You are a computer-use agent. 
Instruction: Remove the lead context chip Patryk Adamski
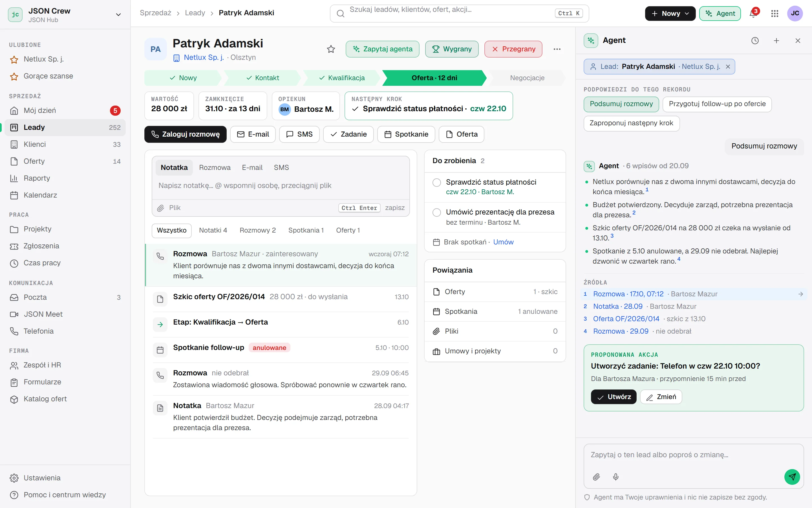coord(728,67)
